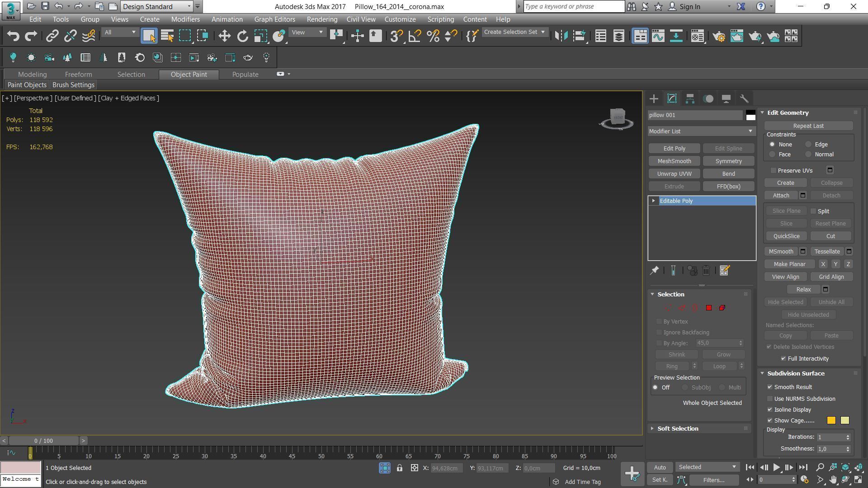Viewport: 868px width, 488px height.
Task: Click Pin Stack icon
Action: tap(654, 271)
